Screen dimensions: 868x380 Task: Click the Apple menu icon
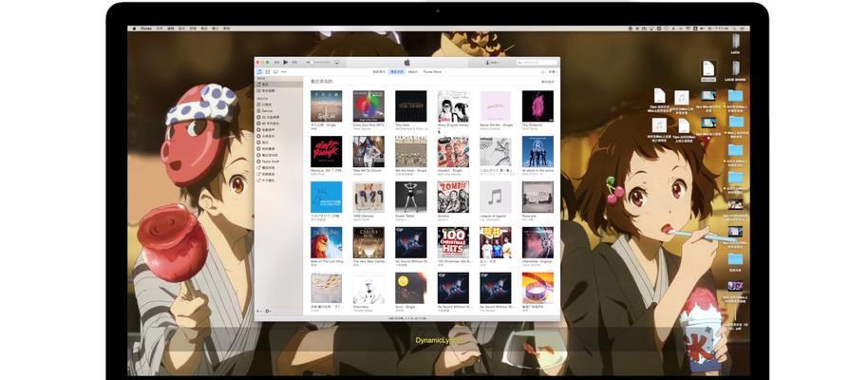[133, 28]
